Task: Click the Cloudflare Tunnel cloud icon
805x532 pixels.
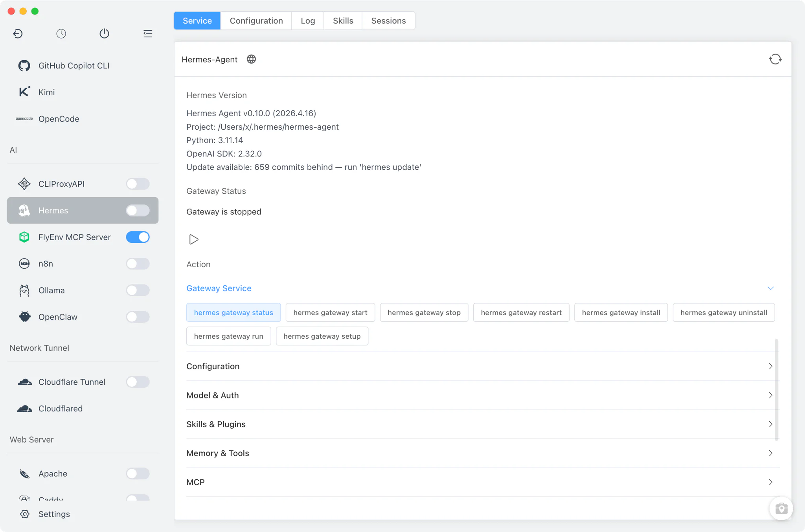Action: point(24,382)
